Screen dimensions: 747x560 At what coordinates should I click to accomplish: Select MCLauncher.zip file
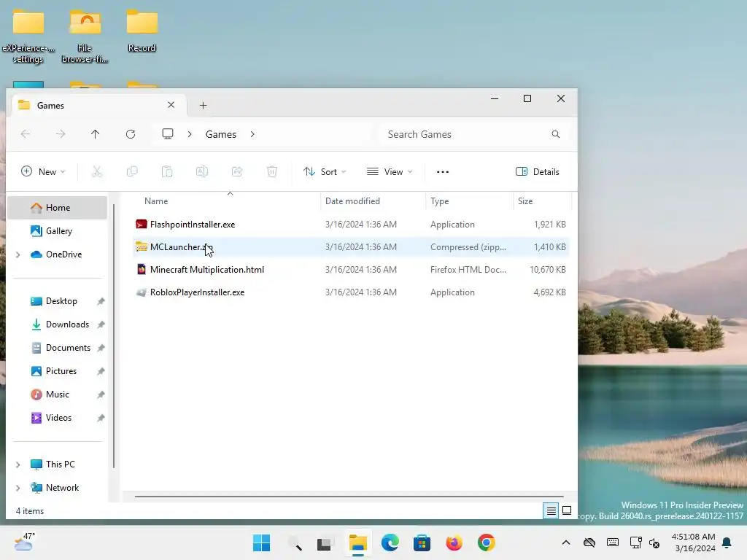pos(351,247)
